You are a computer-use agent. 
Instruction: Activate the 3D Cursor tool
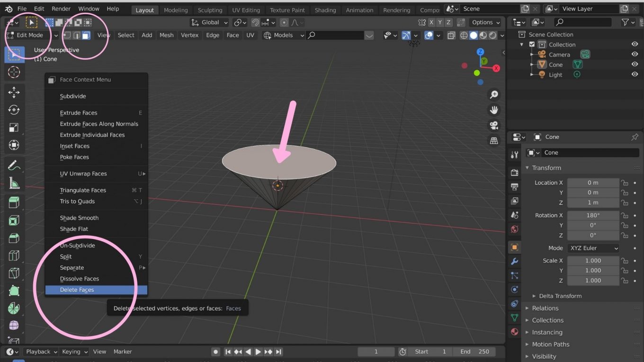14,72
